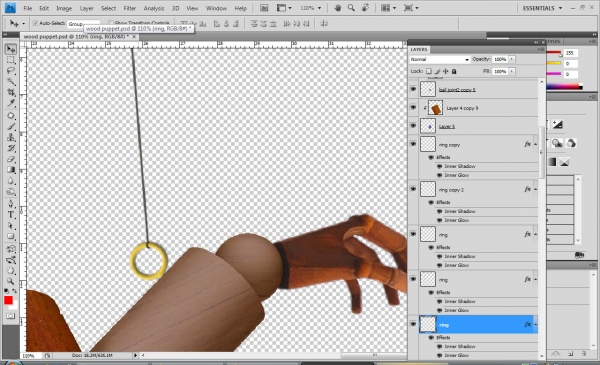The height and width of the screenshot is (365, 600).
Task: Toggle the Auto-Select checkbox
Action: 36,23
